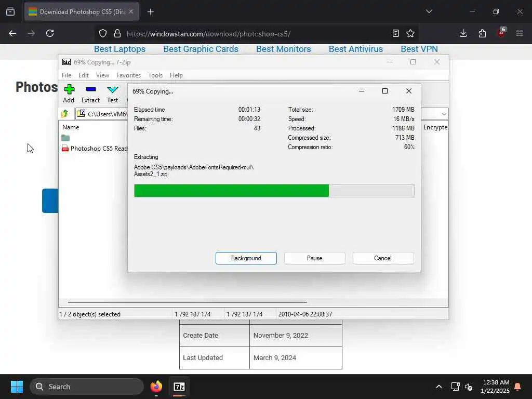Open the Windows Start menu
The height and width of the screenshot is (399, 532).
(x=17, y=387)
